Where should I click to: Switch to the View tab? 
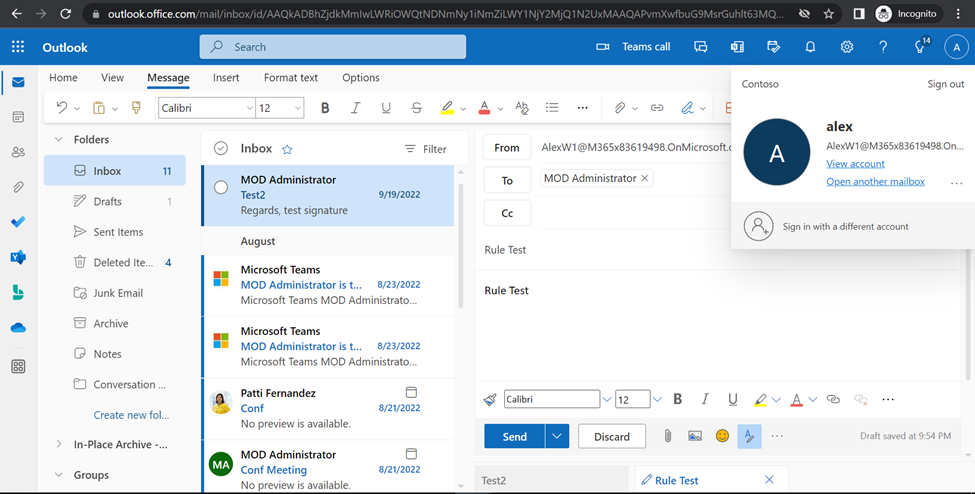[x=113, y=78]
